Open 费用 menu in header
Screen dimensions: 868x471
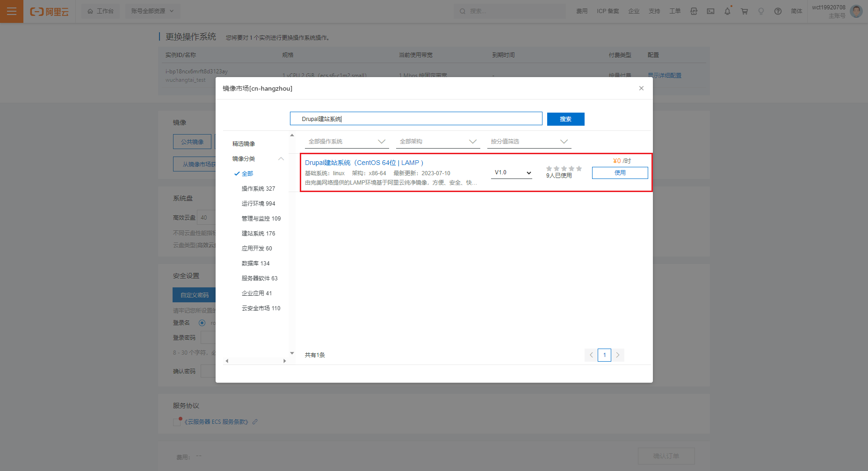582,11
